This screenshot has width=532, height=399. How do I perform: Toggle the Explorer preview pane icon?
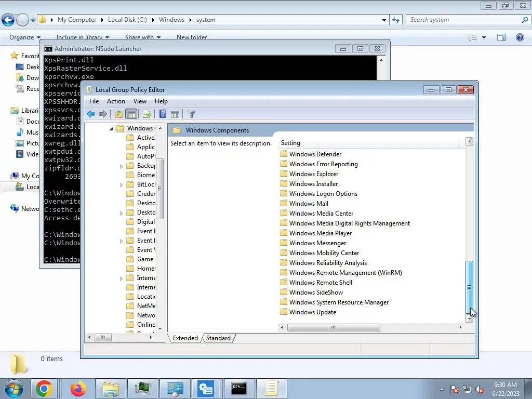click(x=501, y=37)
